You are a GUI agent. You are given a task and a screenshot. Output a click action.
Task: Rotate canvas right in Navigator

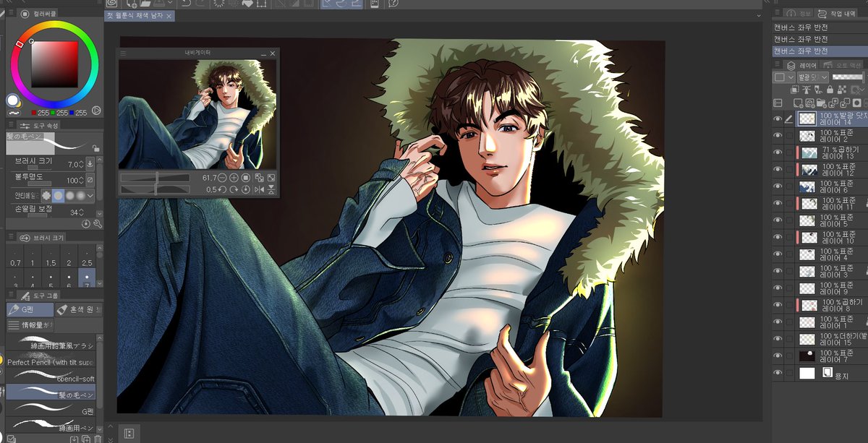[x=234, y=189]
